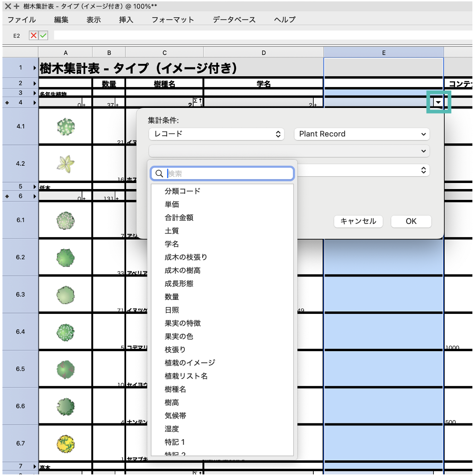The width and height of the screenshot is (474, 476).
Task: Choose 樹種名 from the field list
Action: pos(175,389)
